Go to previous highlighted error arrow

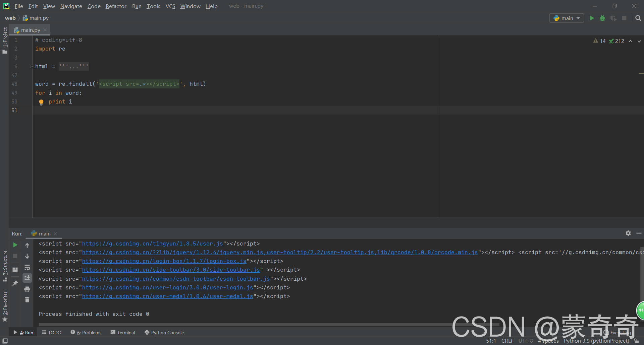coord(631,41)
